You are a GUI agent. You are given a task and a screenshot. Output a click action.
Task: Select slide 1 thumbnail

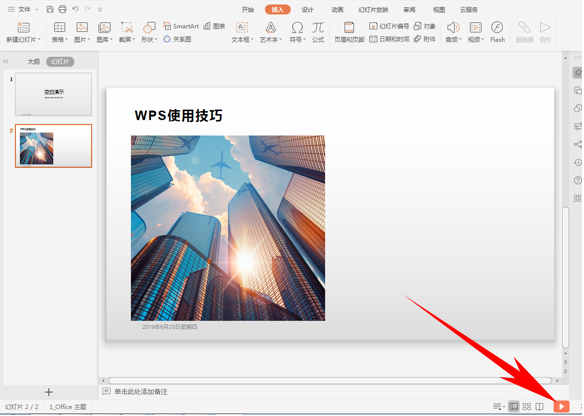coord(53,94)
